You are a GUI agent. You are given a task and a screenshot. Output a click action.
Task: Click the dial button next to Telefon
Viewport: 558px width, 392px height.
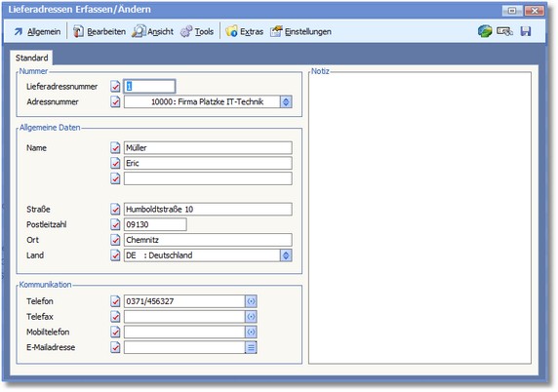pos(251,301)
